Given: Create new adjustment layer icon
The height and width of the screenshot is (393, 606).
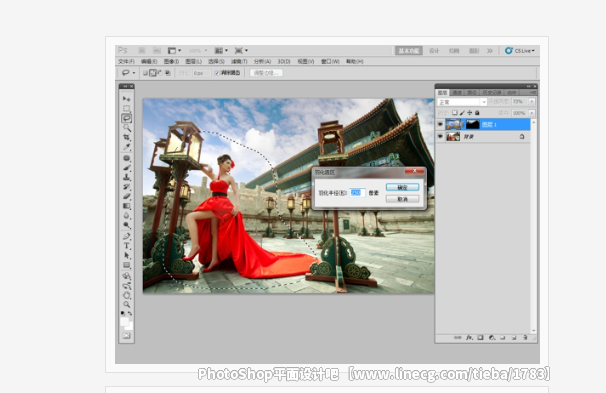Looking at the screenshot, I should point(492,337).
